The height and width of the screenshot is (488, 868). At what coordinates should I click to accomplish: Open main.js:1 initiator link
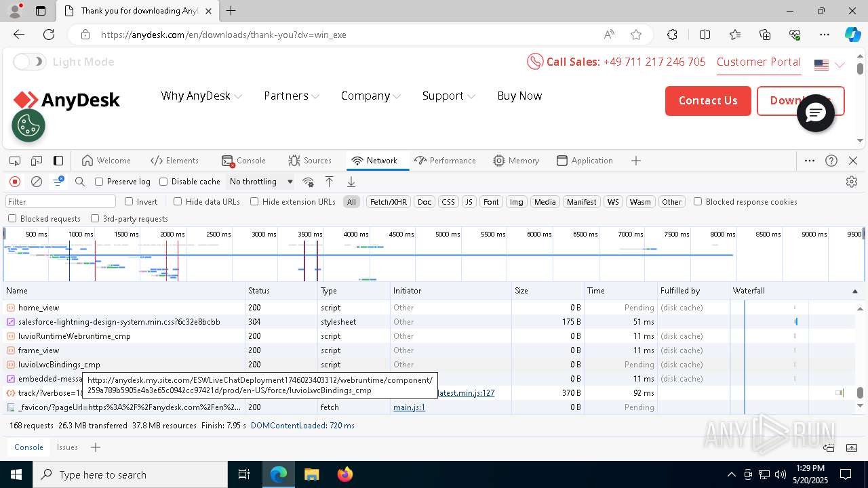pyautogui.click(x=409, y=407)
